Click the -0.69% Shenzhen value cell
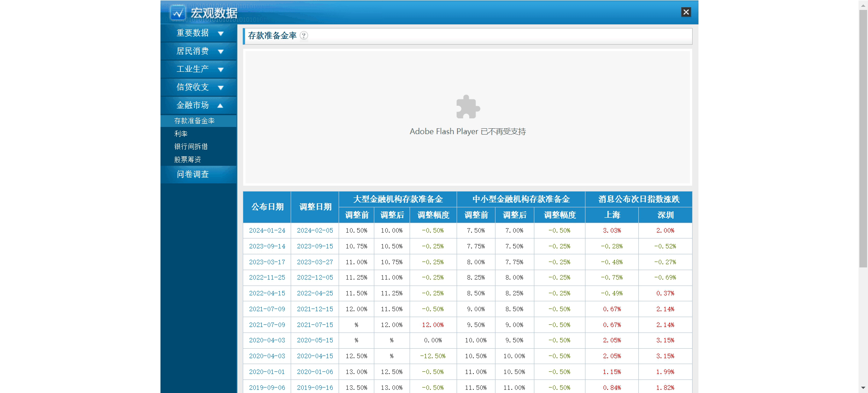868x393 pixels. (665, 277)
